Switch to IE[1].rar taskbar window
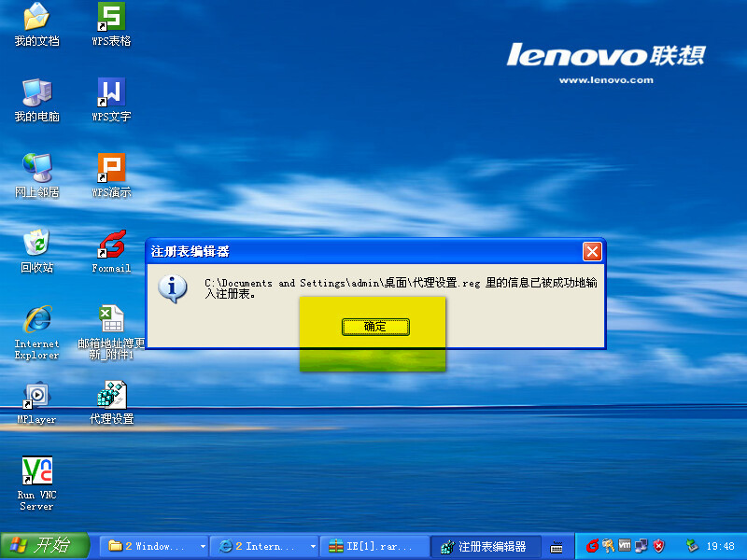The width and height of the screenshot is (747, 560). point(373,547)
